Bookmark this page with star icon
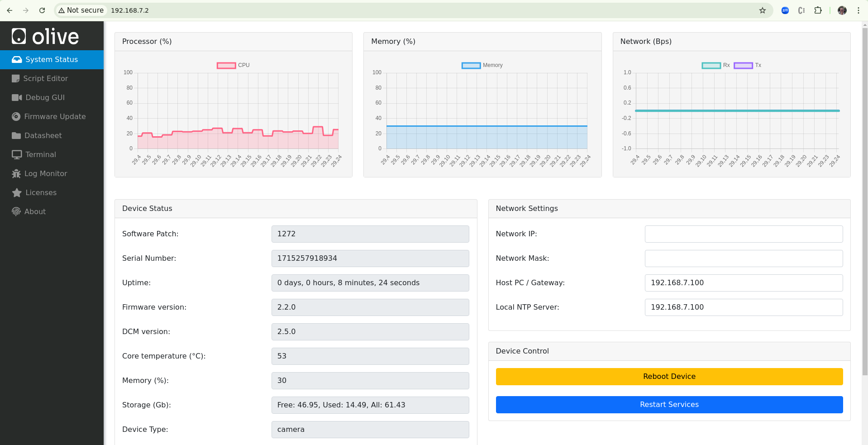 click(x=763, y=10)
